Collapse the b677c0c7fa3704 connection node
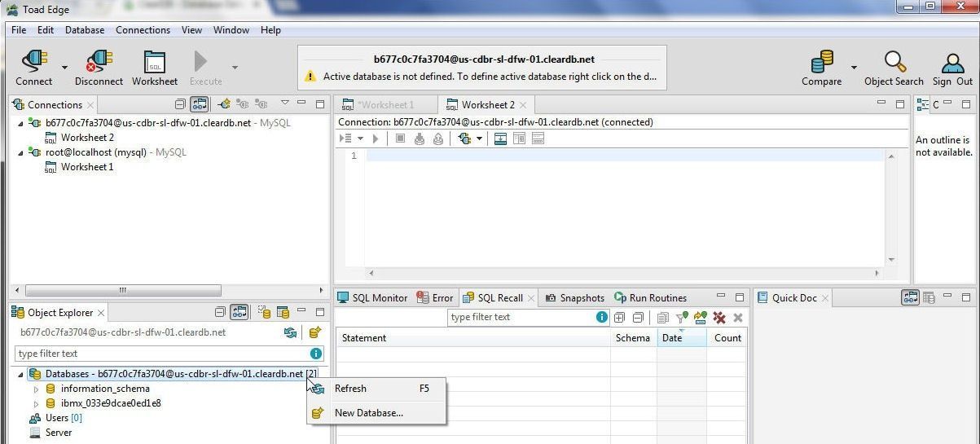This screenshot has width=980, height=444. [21, 123]
